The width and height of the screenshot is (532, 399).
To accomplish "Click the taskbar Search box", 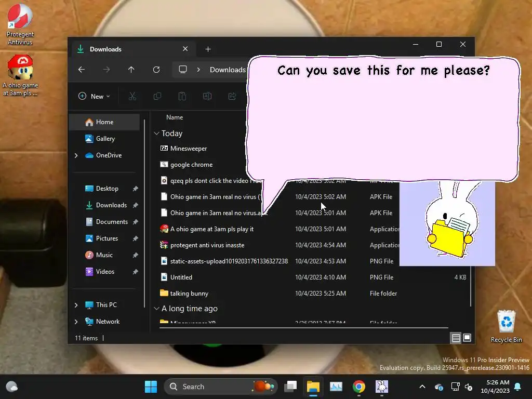I will pyautogui.click(x=220, y=387).
